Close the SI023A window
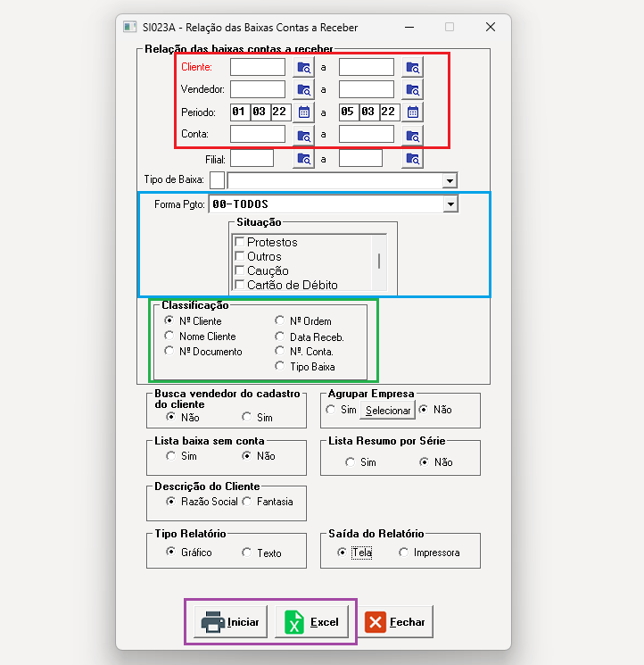This screenshot has height=665, width=644. coord(491,27)
